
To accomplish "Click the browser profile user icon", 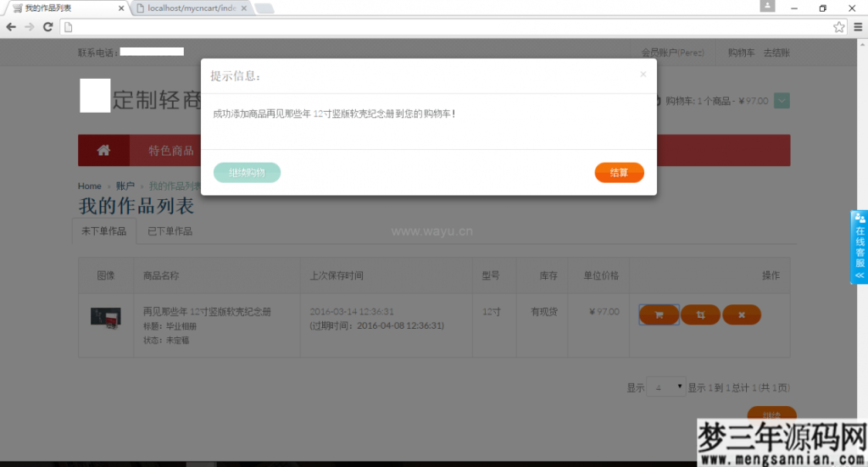I will (767, 6).
